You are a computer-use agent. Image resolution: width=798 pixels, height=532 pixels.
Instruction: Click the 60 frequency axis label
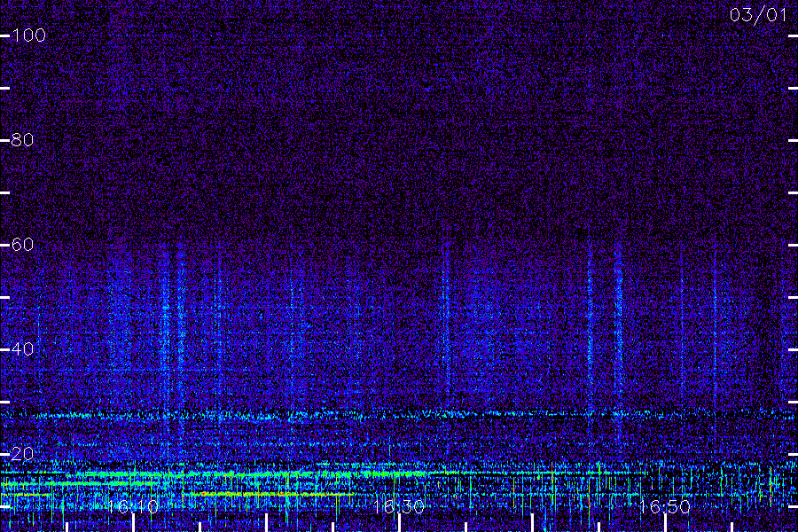tap(22, 245)
